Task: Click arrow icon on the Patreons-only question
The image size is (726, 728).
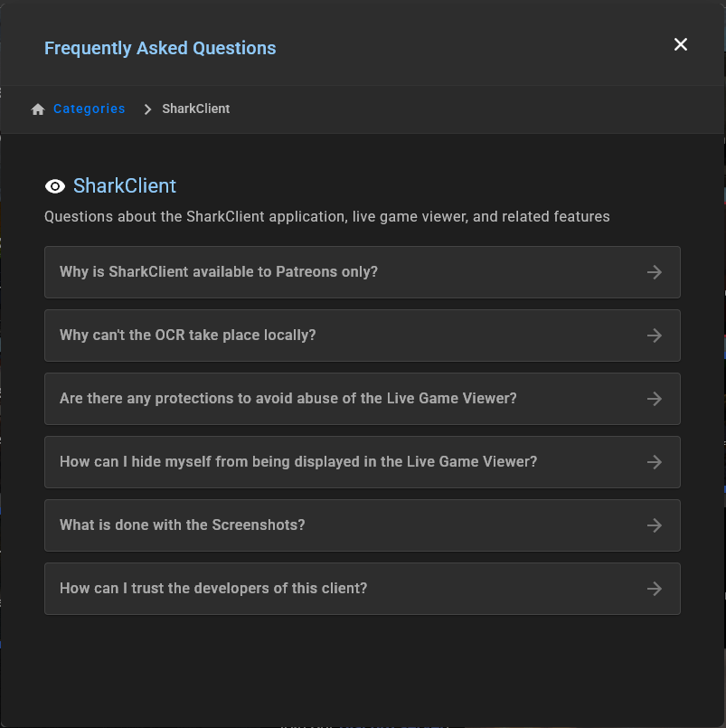Action: (x=655, y=272)
